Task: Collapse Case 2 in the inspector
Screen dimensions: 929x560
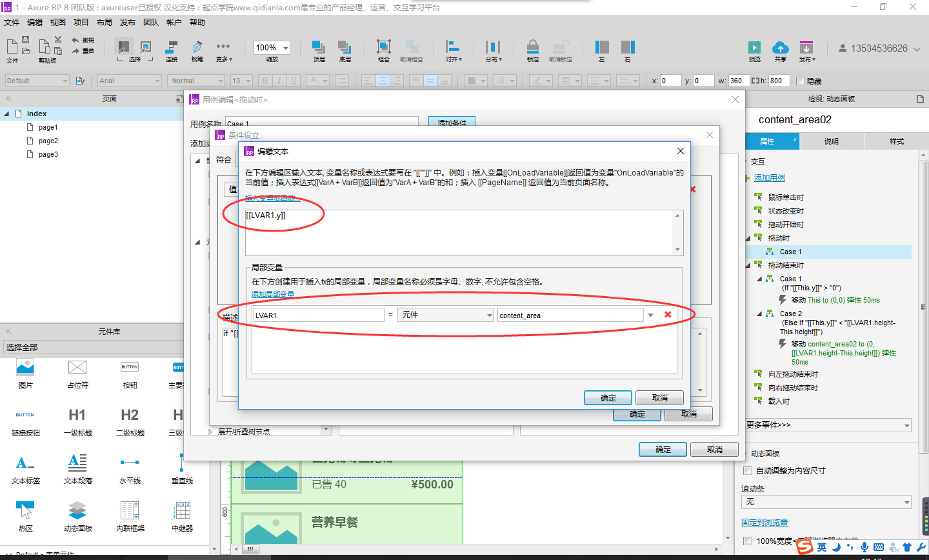Action: click(x=760, y=314)
